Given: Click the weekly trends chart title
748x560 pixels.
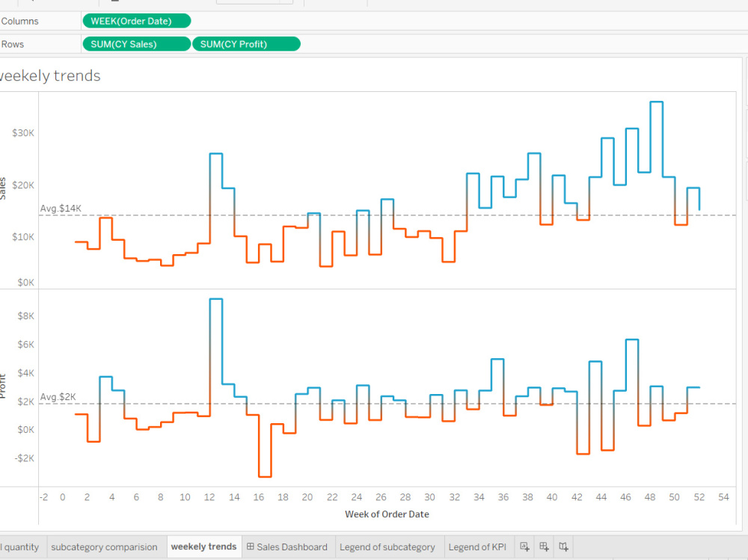Looking at the screenshot, I should click(50, 76).
